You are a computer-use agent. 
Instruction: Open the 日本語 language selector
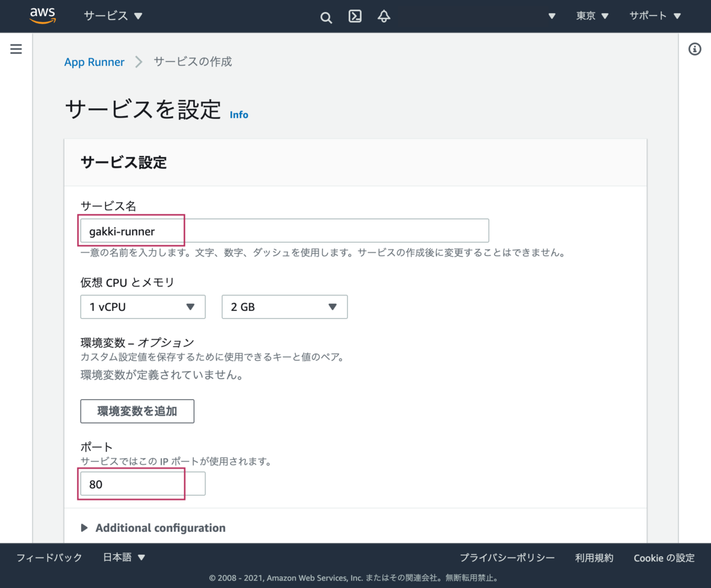click(124, 558)
